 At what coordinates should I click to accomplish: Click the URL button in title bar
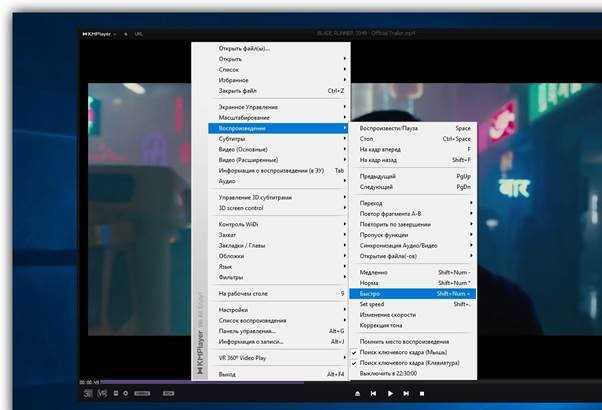(139, 34)
